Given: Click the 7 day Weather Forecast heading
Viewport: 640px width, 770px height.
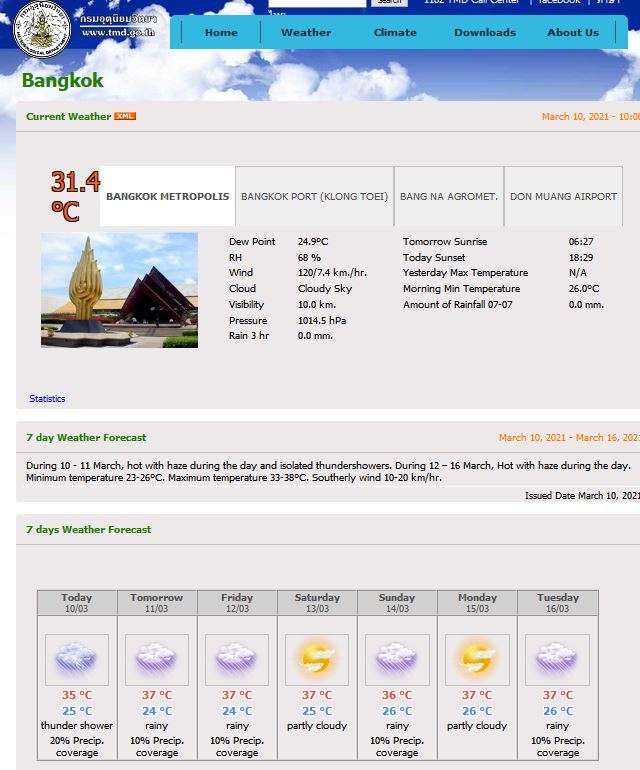Looking at the screenshot, I should 86,438.
